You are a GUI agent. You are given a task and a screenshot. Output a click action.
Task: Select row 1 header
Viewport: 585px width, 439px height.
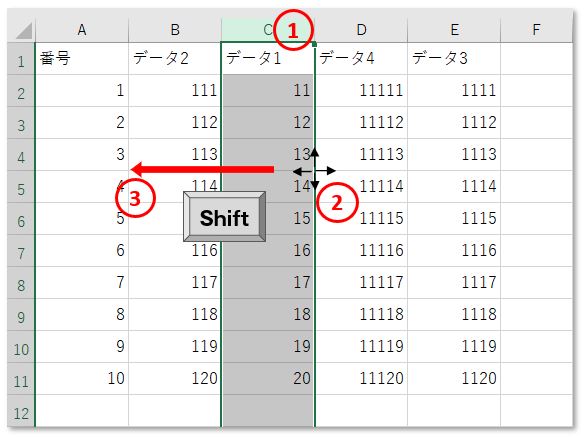[x=21, y=59]
